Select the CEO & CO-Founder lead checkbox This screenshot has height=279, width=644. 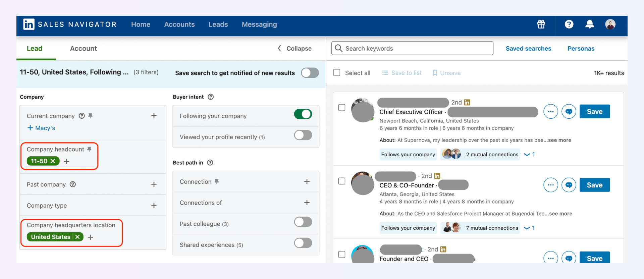point(342,181)
